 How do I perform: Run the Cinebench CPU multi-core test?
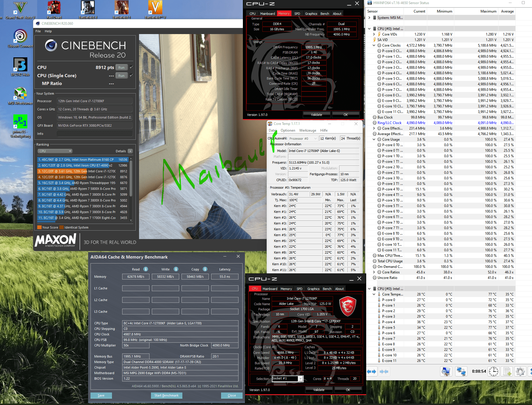(x=122, y=68)
